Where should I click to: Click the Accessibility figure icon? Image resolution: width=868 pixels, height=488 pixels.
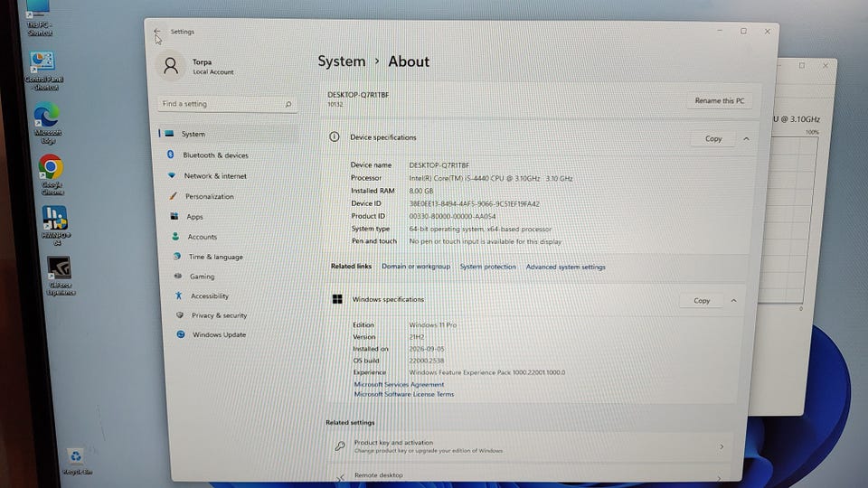pos(179,296)
